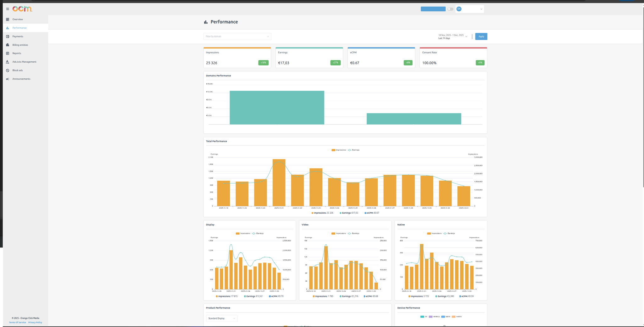644x327 pixels.
Task: Click the ocm logo
Action: (x=22, y=9)
